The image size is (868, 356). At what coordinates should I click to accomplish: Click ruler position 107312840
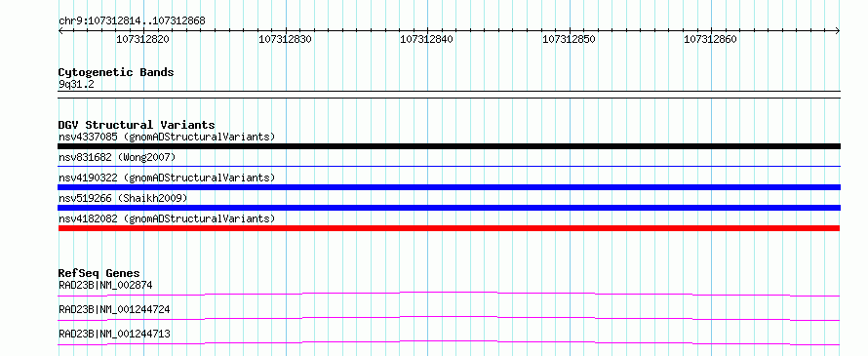point(427,39)
